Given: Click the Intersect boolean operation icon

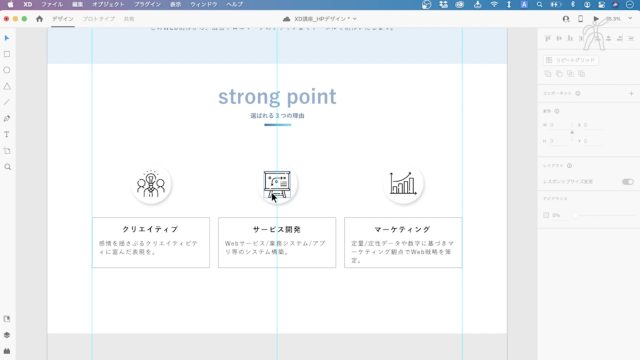Looking at the screenshot, I should (570, 74).
